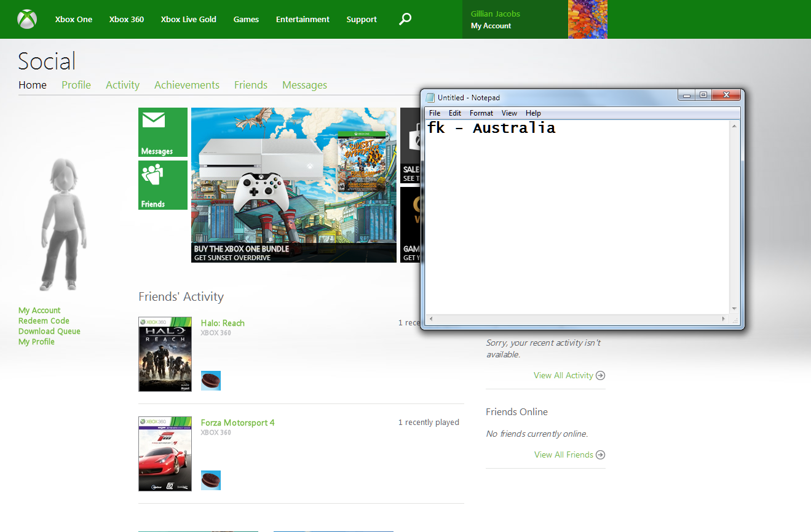Image resolution: width=811 pixels, height=532 pixels.
Task: Click arrow icon beside View All Activity
Action: tap(601, 375)
